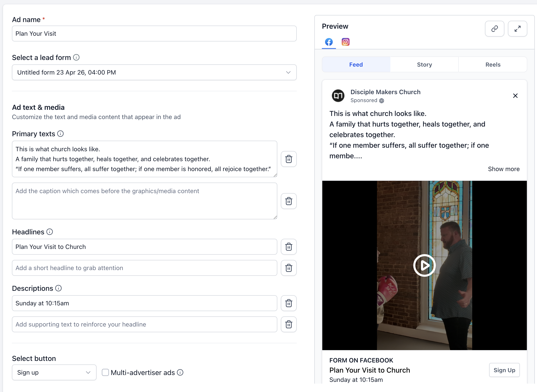Expand the preview to fullscreen

517,29
